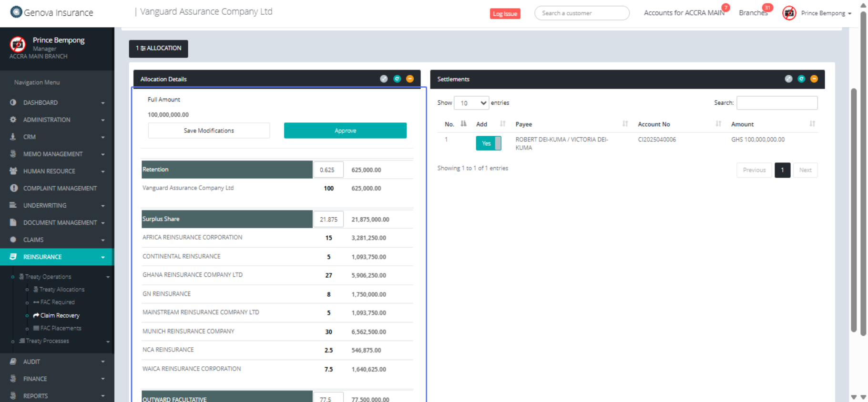Viewport: 868px width, 402px height.
Task: Toggle the Yes switch for Robert Dei-Kuma
Action: 488,143
